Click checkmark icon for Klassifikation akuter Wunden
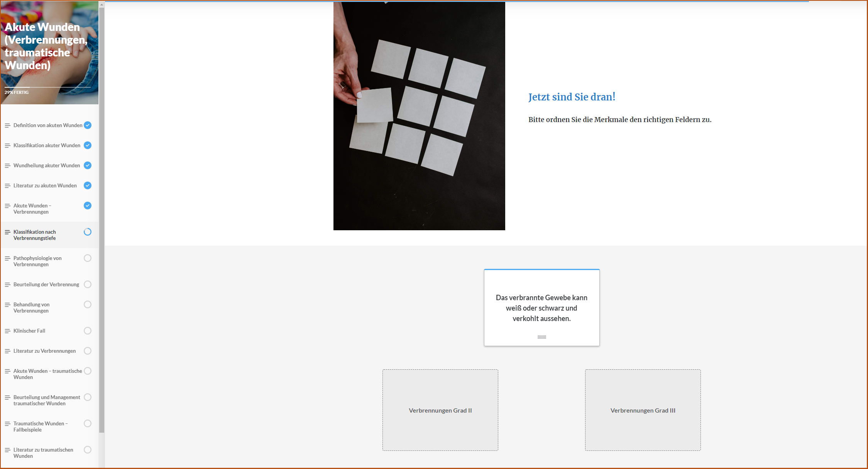Image resolution: width=868 pixels, height=469 pixels. 88,145
